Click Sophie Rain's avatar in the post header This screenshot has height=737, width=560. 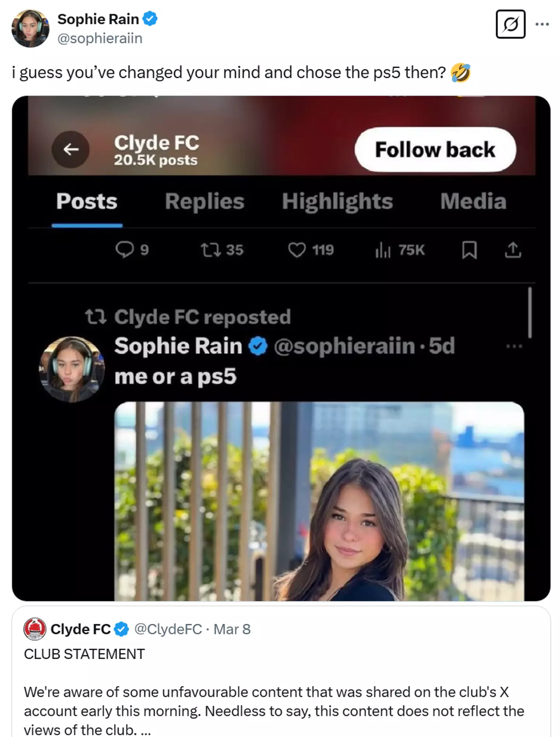point(30,29)
